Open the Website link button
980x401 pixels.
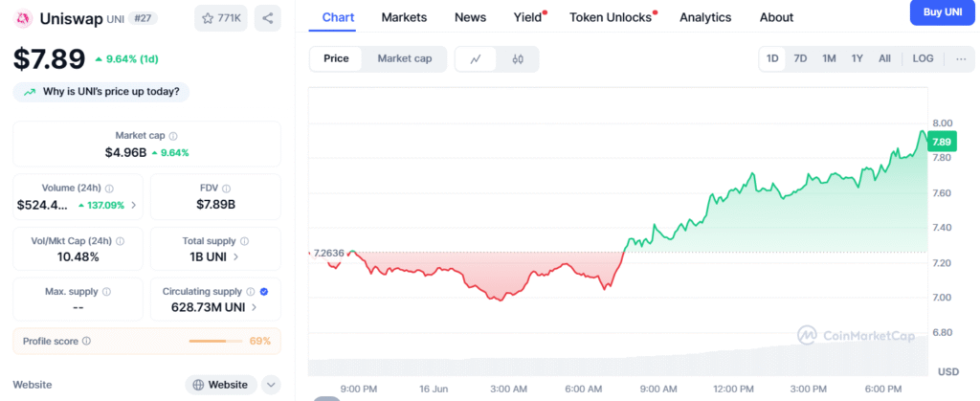tap(221, 385)
